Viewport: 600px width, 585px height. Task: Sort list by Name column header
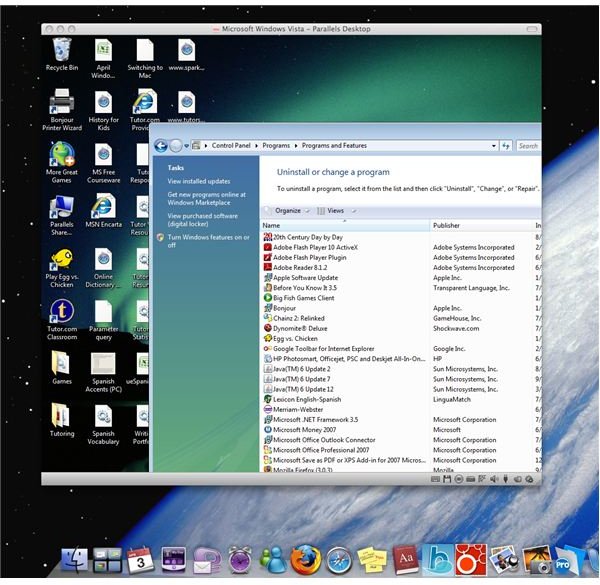345,226
